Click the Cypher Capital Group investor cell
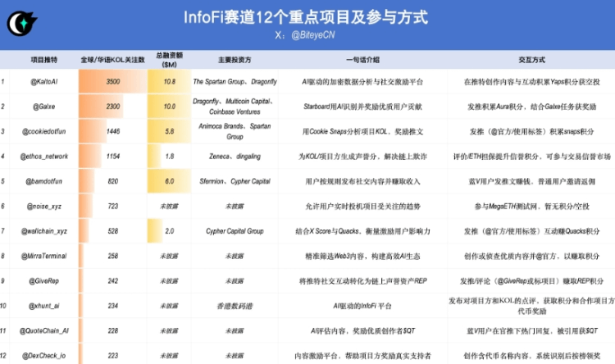The width and height of the screenshot is (615, 364). click(x=235, y=231)
